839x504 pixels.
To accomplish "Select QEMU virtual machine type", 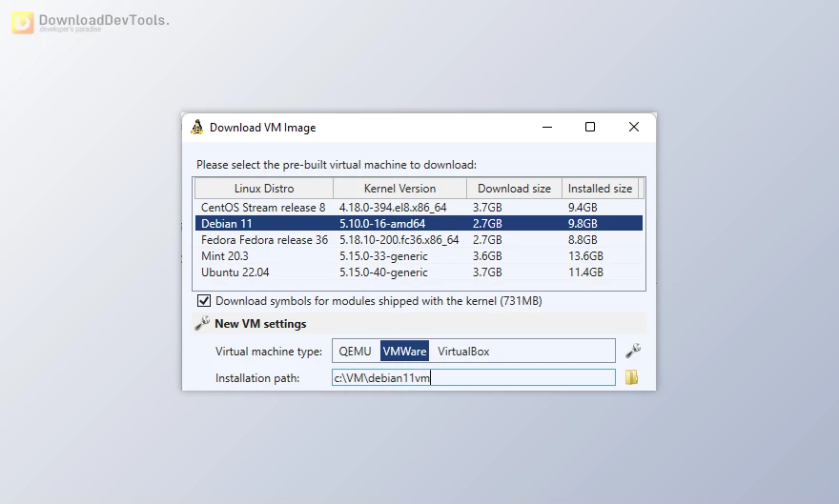I will point(355,352).
